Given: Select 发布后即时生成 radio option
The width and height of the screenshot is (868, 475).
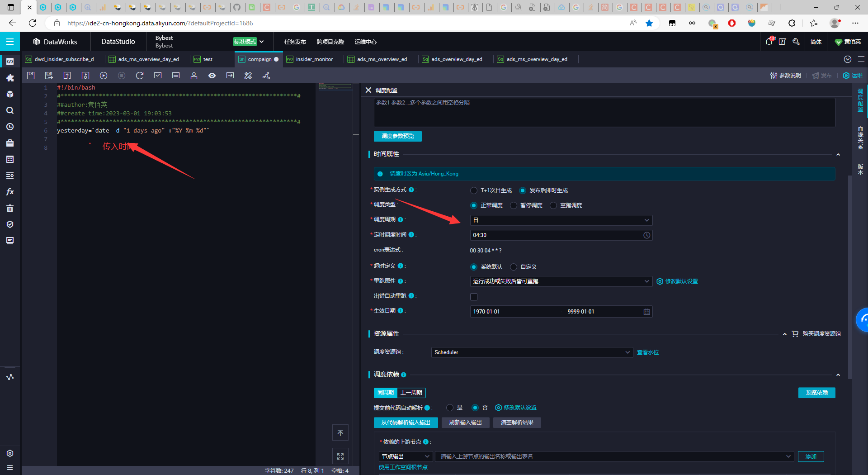Looking at the screenshot, I should pyautogui.click(x=523, y=190).
